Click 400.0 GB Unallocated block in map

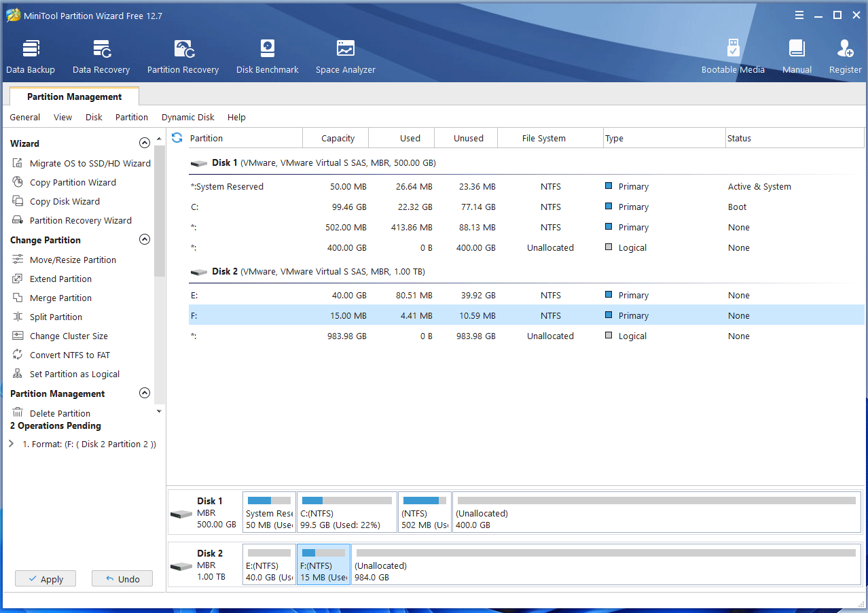(x=656, y=512)
